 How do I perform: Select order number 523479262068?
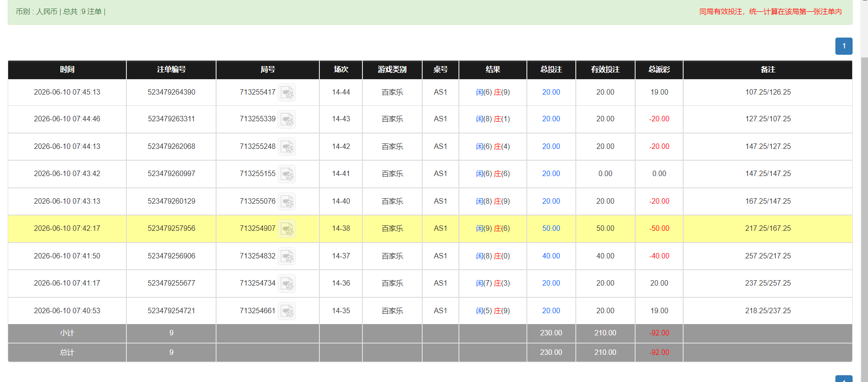(x=171, y=146)
